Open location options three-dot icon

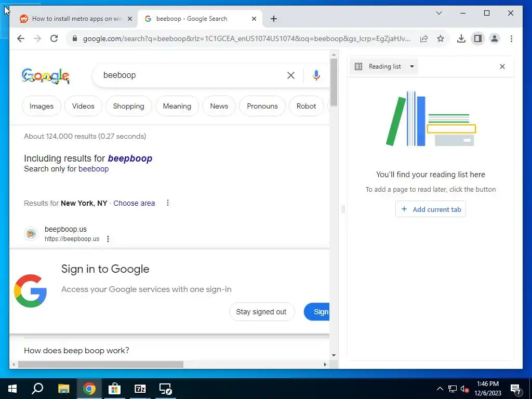168,203
